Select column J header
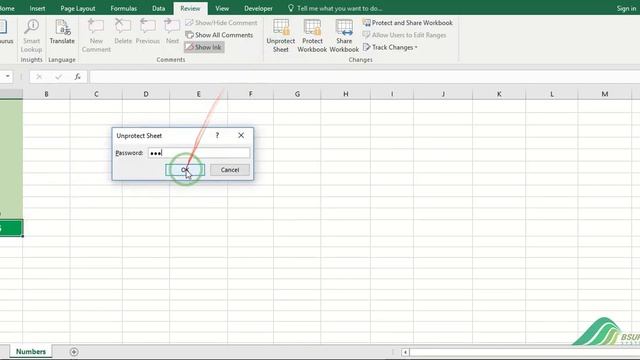This screenshot has height=360, width=640. pos(443,94)
